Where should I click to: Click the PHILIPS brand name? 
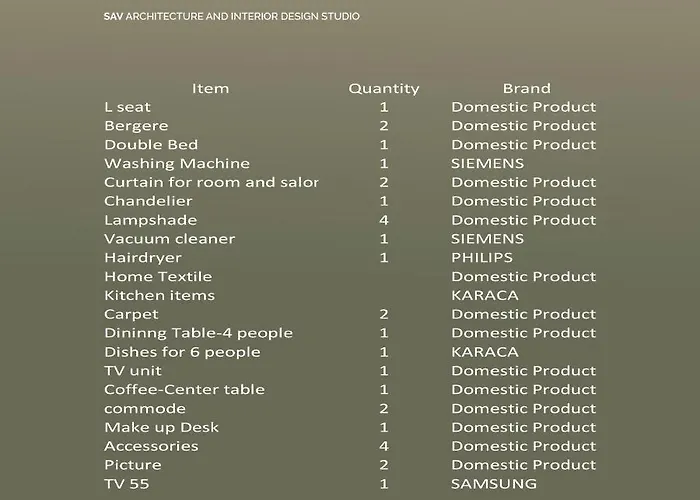[482, 258]
